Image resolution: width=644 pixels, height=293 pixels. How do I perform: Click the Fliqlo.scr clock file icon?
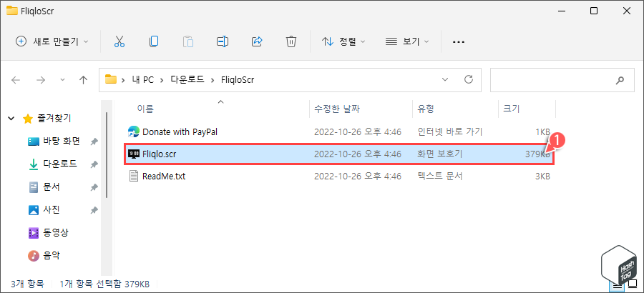pyautogui.click(x=133, y=154)
